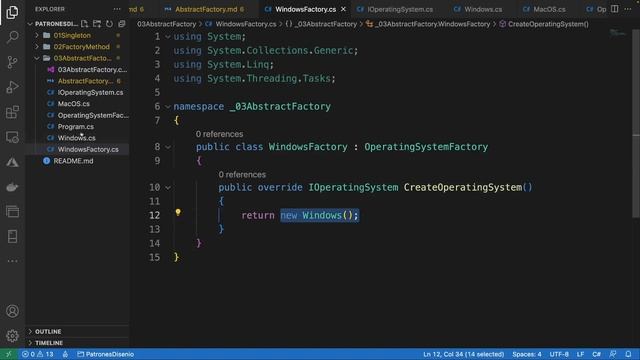640x360 pixels.
Task: Change language mode C#
Action: (x=596, y=354)
